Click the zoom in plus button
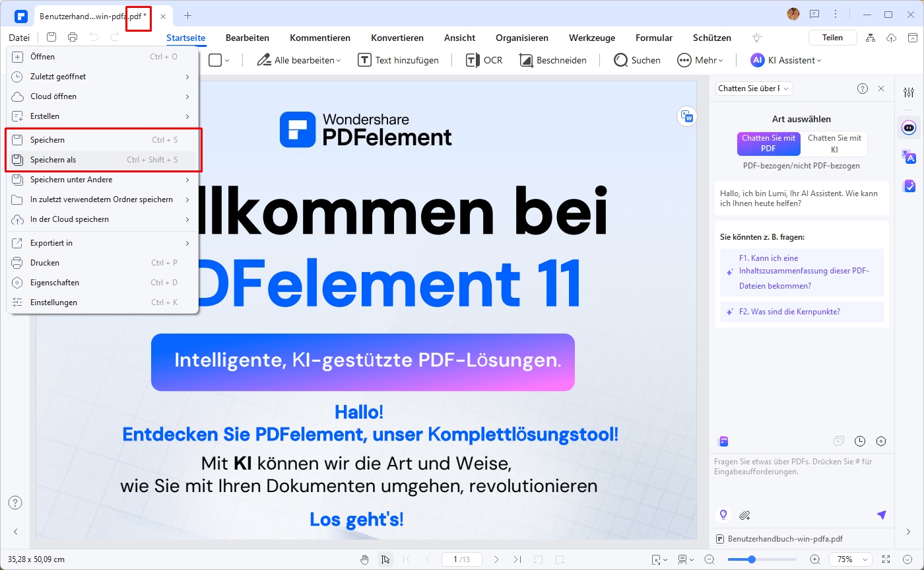924x570 pixels. click(x=815, y=559)
